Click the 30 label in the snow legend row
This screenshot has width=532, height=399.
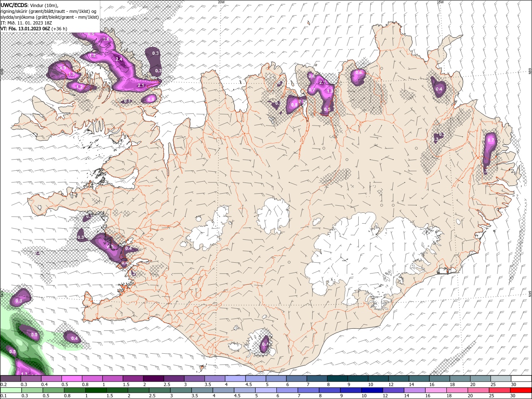tap(514, 384)
